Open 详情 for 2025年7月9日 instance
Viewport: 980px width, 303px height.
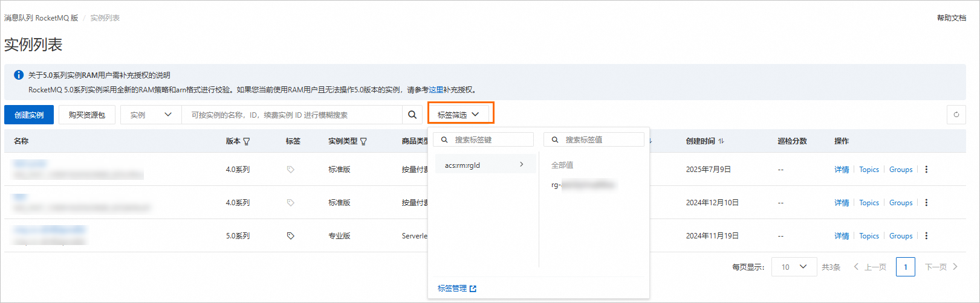(x=842, y=170)
